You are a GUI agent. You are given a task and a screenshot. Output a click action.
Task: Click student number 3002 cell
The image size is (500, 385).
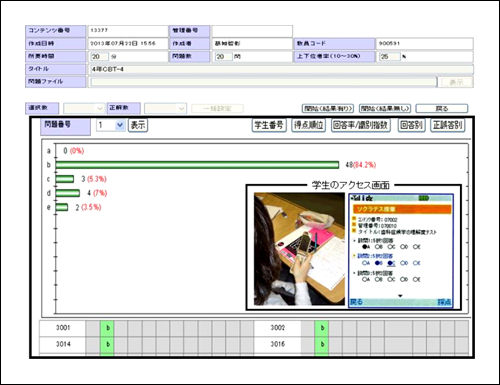tap(277, 328)
